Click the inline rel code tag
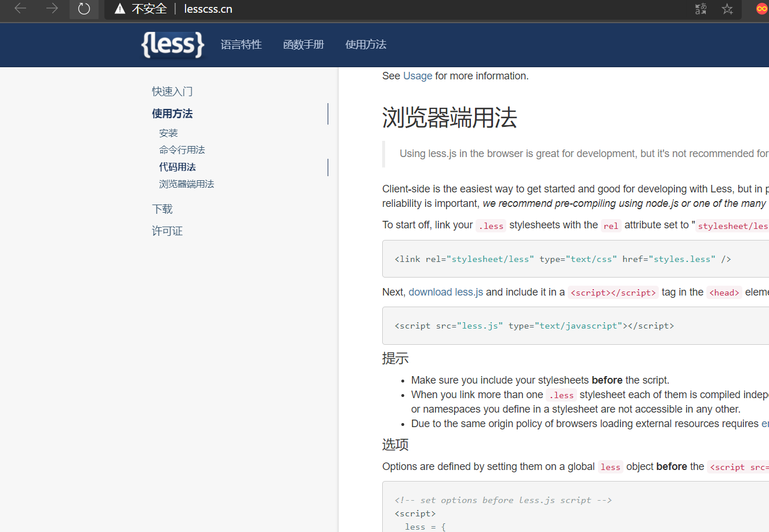 pyautogui.click(x=611, y=225)
